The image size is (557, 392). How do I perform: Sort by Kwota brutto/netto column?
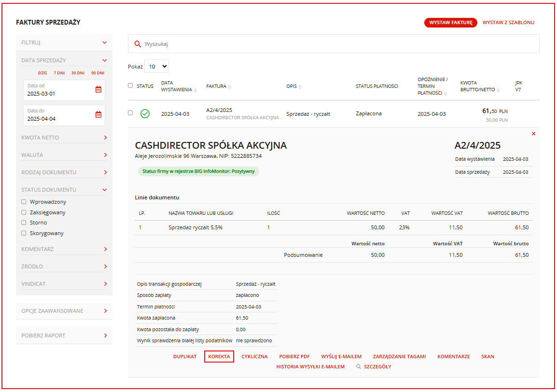[x=499, y=90]
